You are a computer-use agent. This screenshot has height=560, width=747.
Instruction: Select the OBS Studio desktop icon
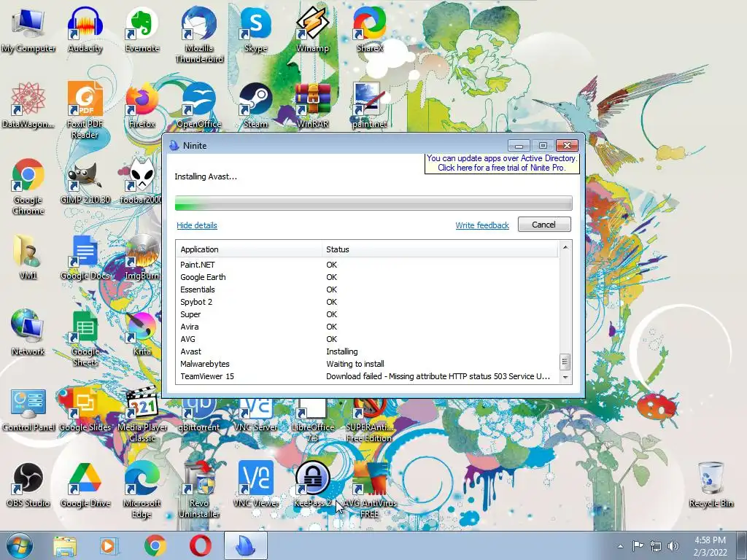(x=28, y=484)
